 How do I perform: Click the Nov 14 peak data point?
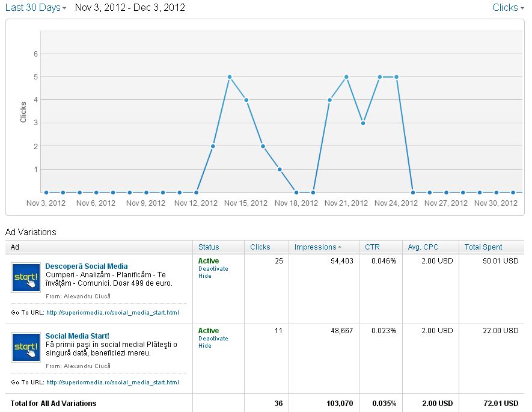coord(230,77)
